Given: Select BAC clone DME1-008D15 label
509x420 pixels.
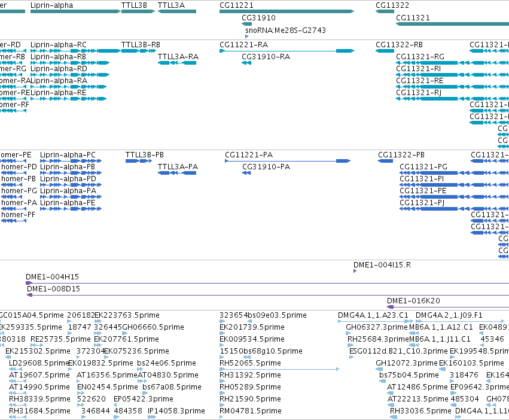Looking at the screenshot, I should click(53, 289).
